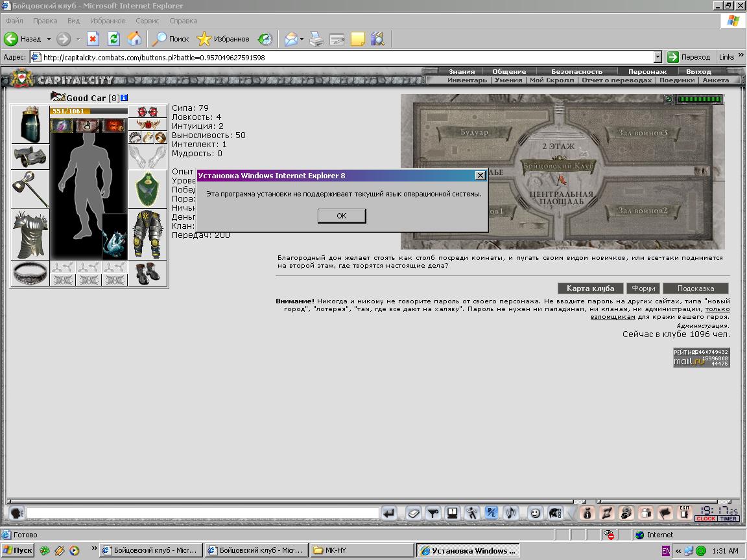Click the smiley face chat icon

[x=536, y=513]
